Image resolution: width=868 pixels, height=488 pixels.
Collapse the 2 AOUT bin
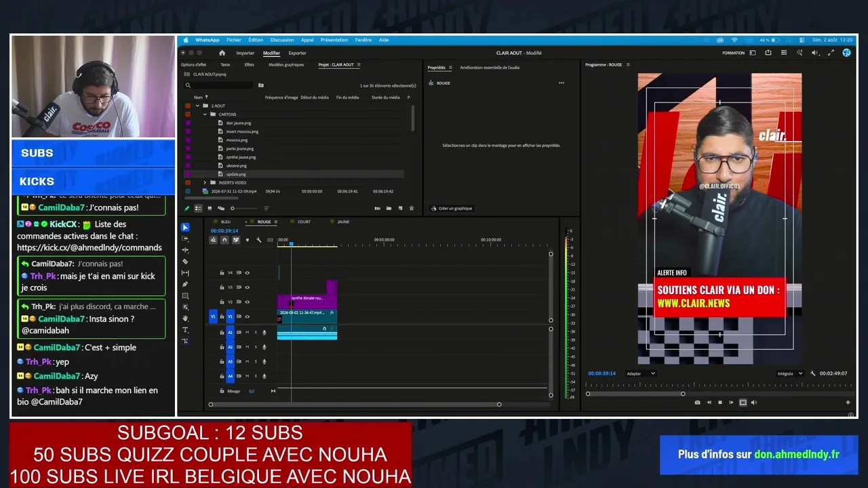197,106
